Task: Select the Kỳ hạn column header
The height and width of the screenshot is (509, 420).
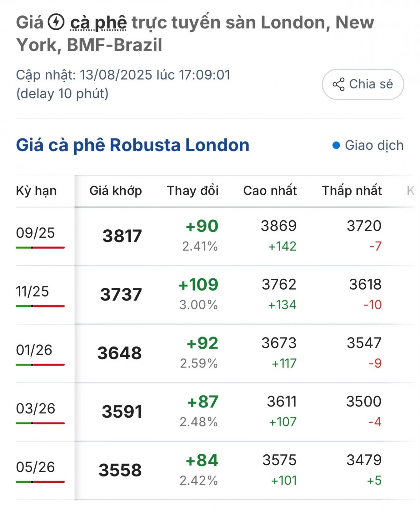Action: [x=36, y=191]
